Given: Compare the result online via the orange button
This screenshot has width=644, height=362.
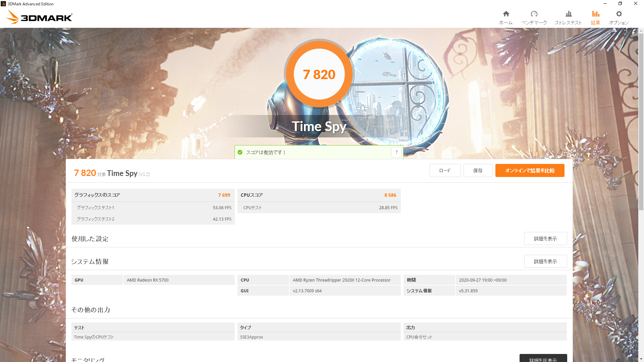Looking at the screenshot, I should 530,171.
